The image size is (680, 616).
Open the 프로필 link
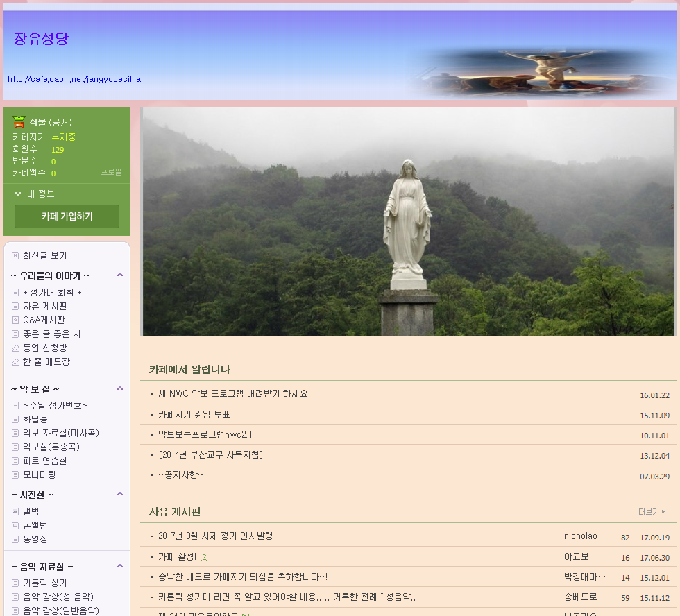click(x=111, y=172)
